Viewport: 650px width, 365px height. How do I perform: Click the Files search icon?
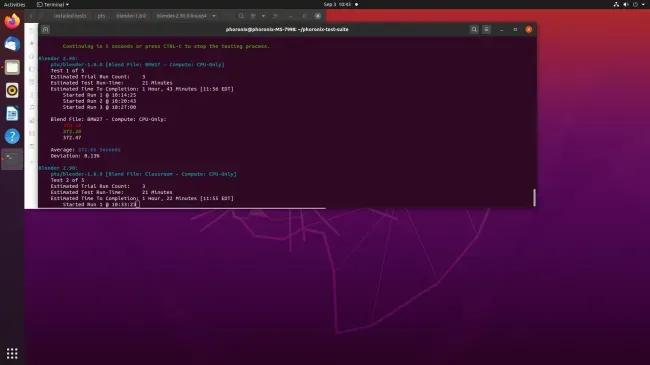[241, 16]
